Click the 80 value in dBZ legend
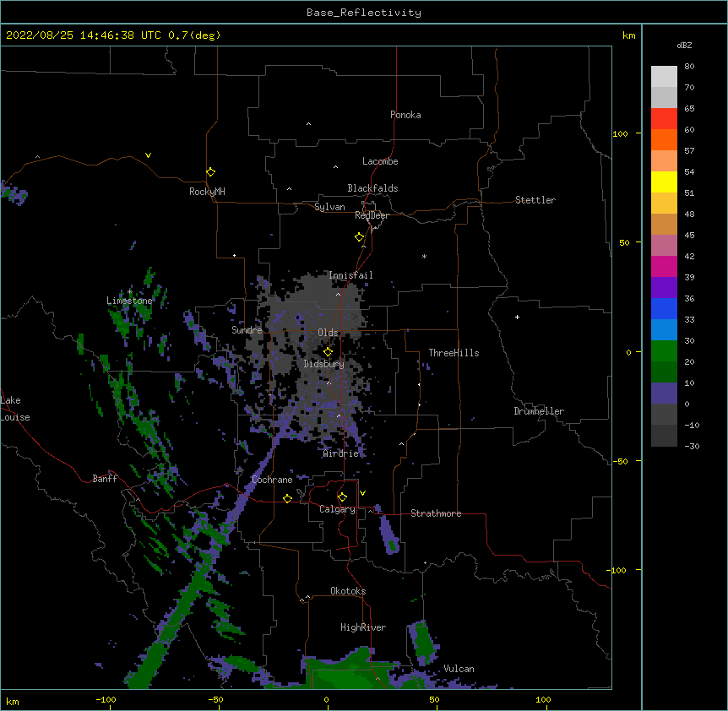Image resolution: width=728 pixels, height=711 pixels. [x=689, y=67]
